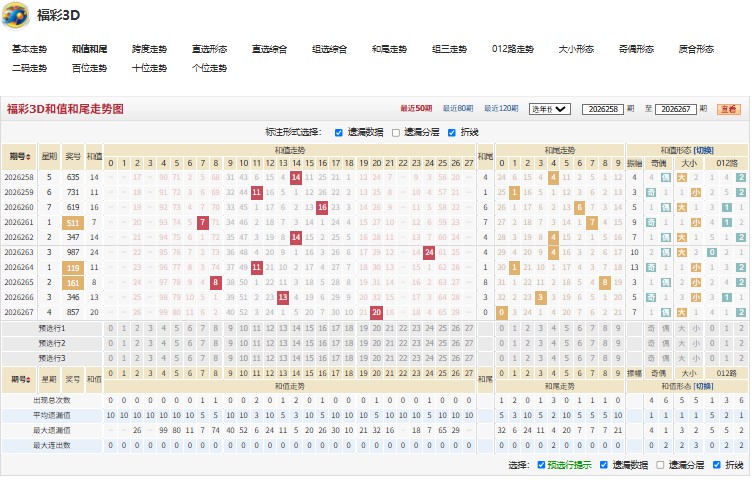Open 直选综合 menu item
Viewport: 752px width, 480px height.
(270, 49)
